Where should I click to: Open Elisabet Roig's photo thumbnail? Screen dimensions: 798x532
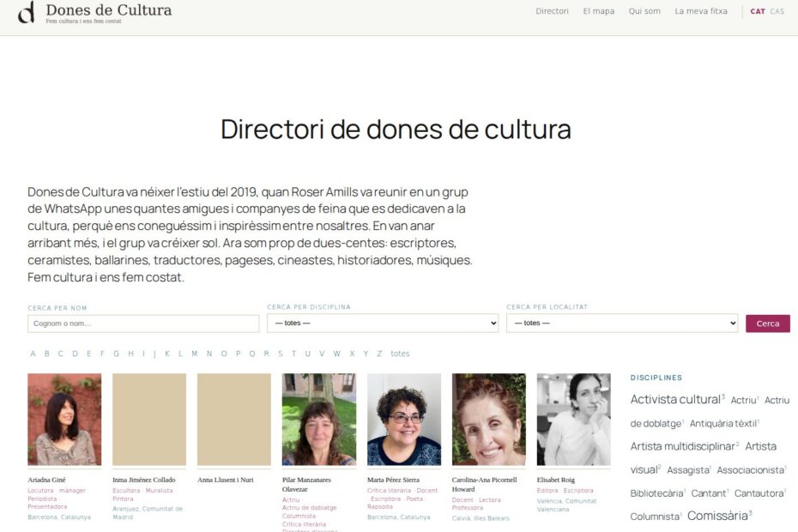(573, 419)
